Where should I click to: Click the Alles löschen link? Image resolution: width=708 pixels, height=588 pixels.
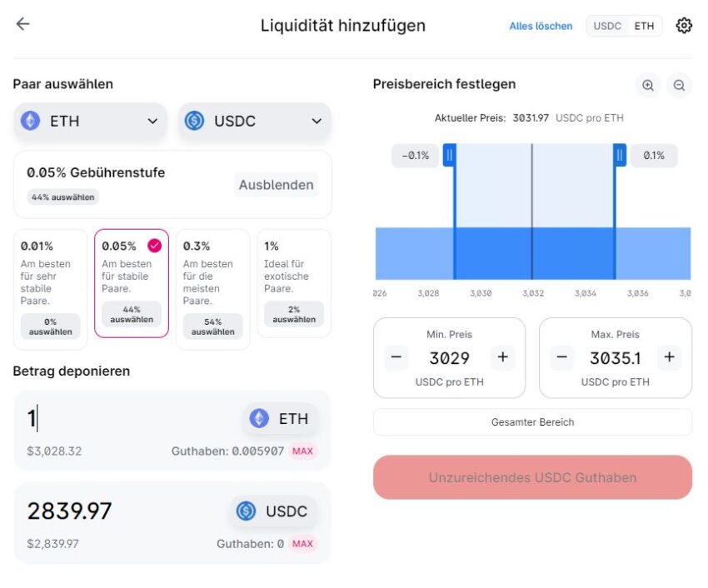pos(541,26)
